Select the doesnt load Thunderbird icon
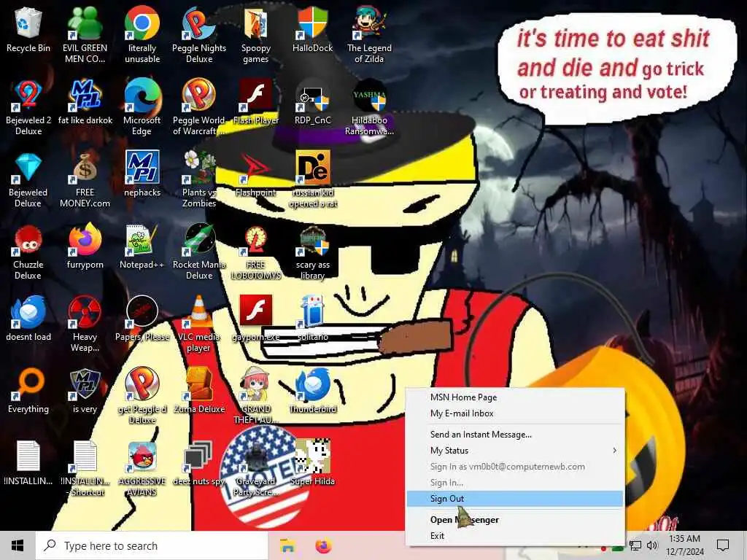 tap(28, 318)
